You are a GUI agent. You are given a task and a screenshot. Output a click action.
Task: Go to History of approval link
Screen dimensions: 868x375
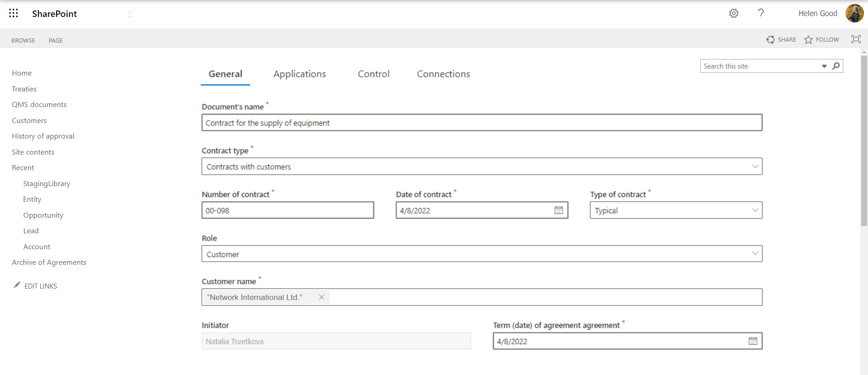tap(43, 136)
